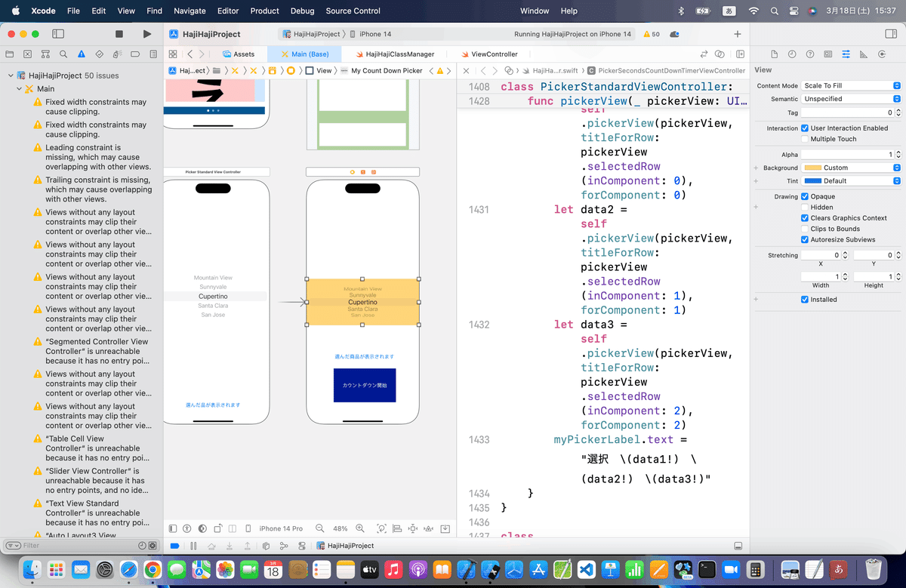Run the project with the play button
Viewport: 906px width, 588px height.
pyautogui.click(x=147, y=34)
